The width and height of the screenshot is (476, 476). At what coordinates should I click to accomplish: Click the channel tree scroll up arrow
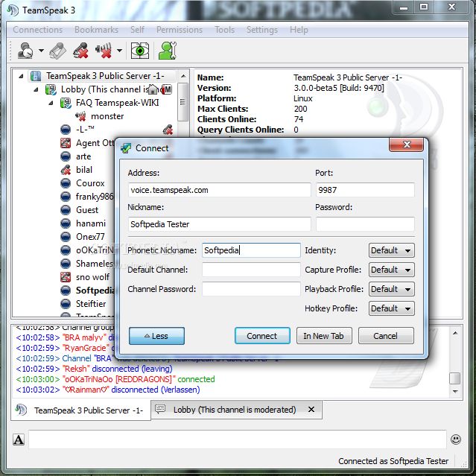183,76
